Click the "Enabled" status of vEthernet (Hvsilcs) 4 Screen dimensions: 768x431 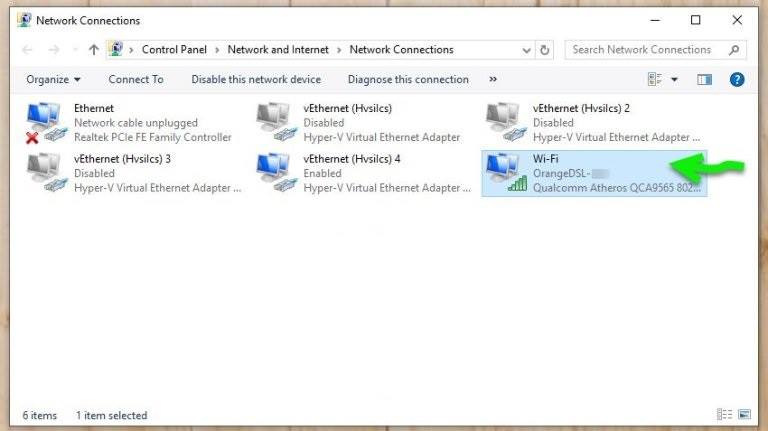click(322, 173)
